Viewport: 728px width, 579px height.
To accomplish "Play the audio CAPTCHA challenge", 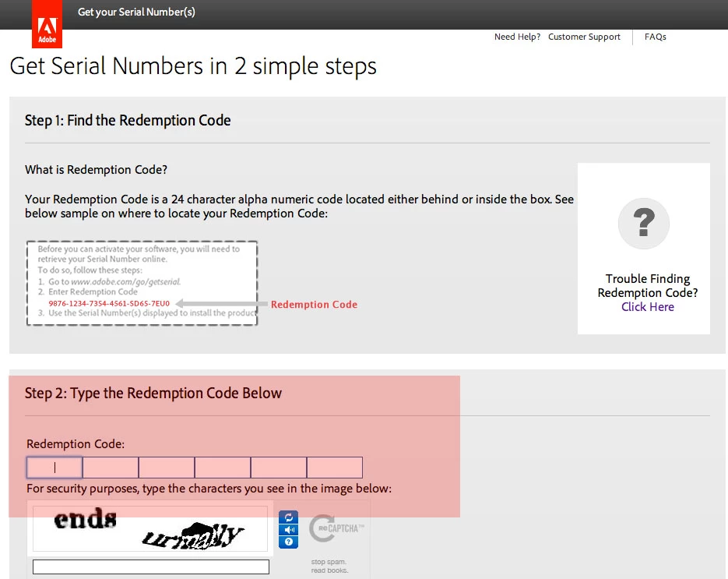I will (x=288, y=530).
